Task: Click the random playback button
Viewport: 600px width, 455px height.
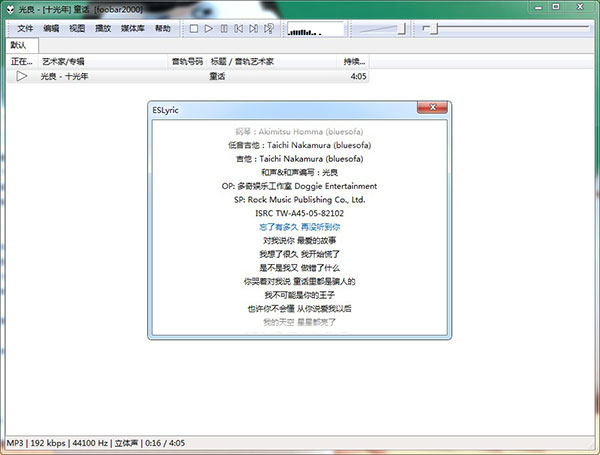Action: click(x=269, y=29)
